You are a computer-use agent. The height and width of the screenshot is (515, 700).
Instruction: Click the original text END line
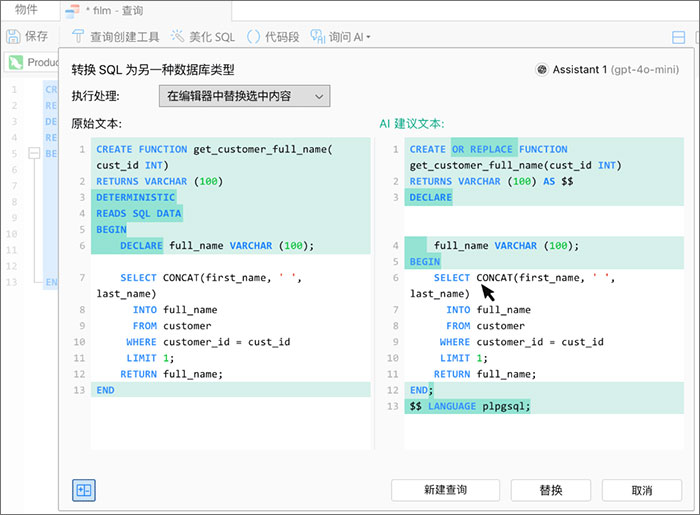(105, 390)
